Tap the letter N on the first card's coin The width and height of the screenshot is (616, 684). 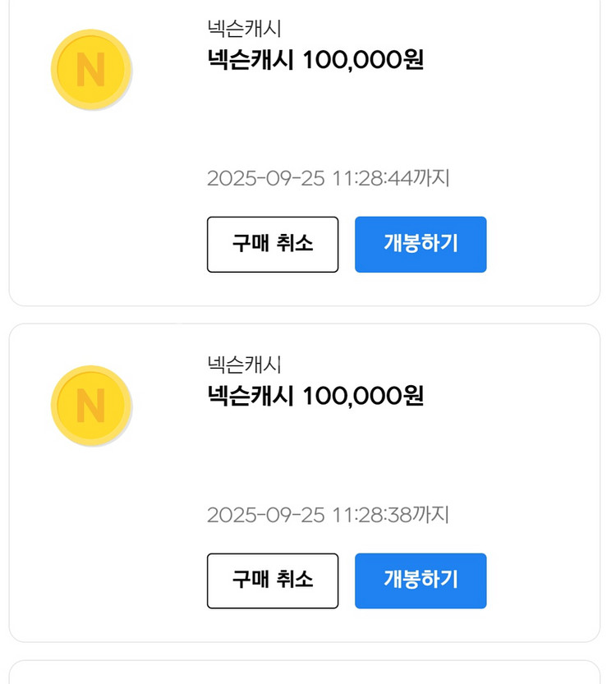[90, 70]
